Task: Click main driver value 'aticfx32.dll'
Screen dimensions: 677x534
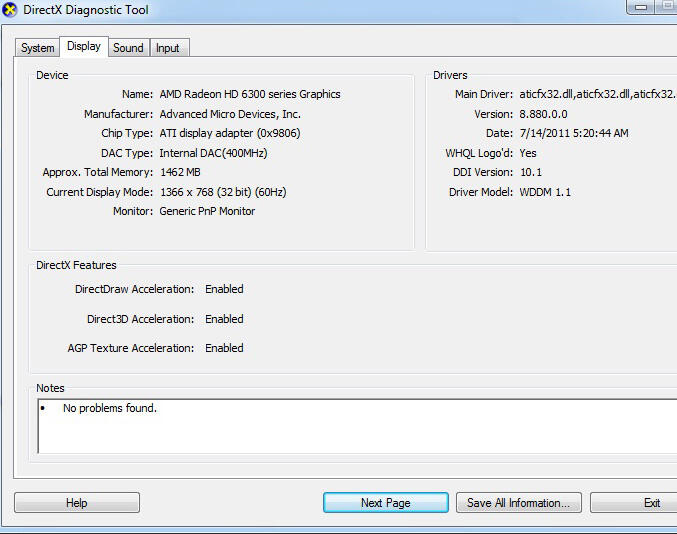Action: 598,94
